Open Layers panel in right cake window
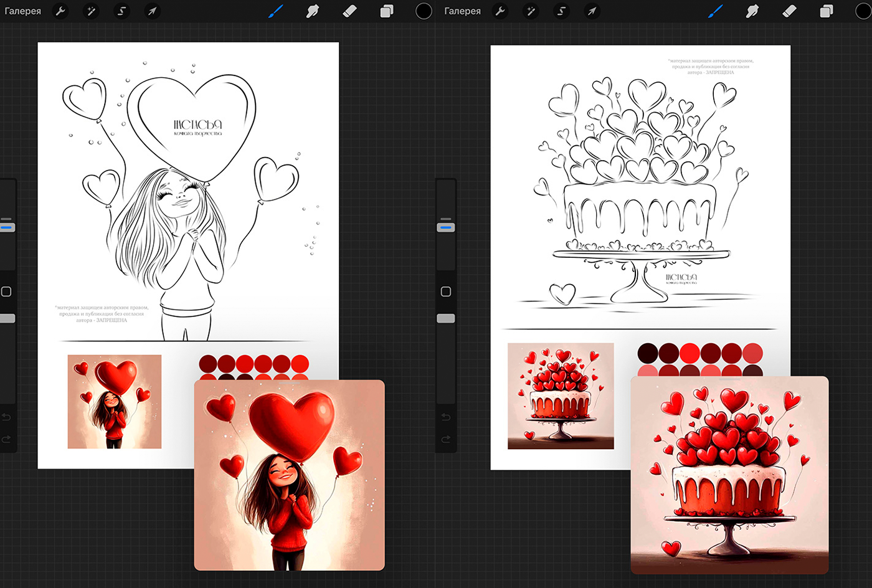The width and height of the screenshot is (872, 588). pyautogui.click(x=827, y=11)
